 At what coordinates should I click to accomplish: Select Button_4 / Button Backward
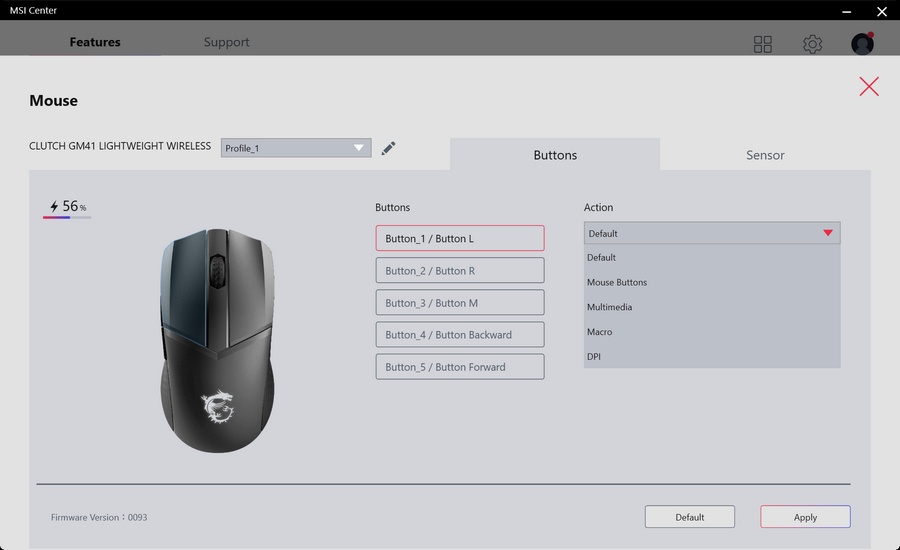click(460, 335)
